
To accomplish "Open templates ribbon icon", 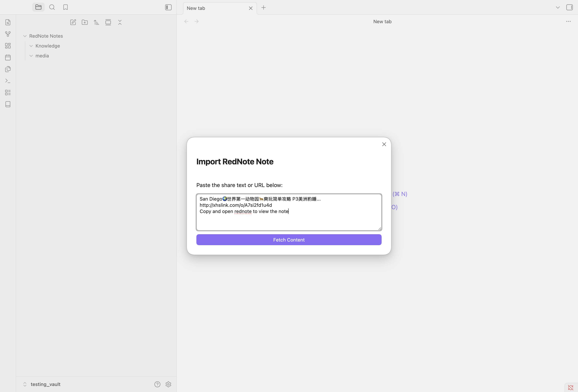I will pos(8,69).
